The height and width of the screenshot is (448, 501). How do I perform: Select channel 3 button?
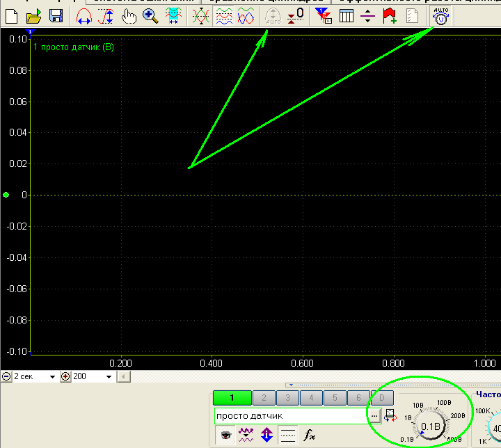click(287, 398)
